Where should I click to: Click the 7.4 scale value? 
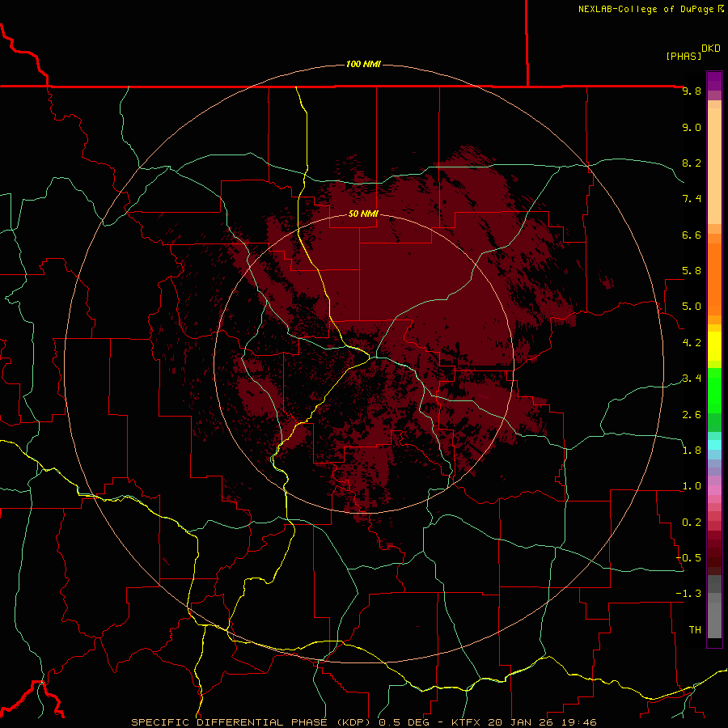click(x=692, y=199)
